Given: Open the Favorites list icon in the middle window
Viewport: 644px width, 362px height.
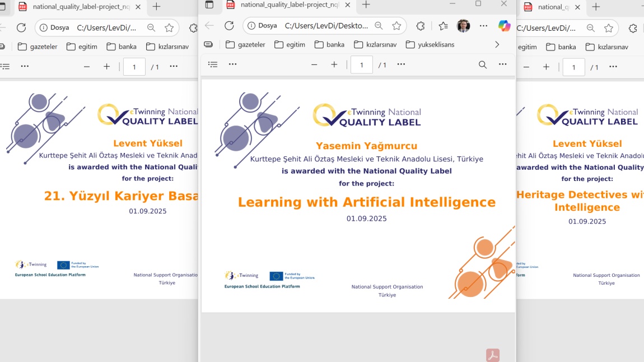Looking at the screenshot, I should (443, 26).
